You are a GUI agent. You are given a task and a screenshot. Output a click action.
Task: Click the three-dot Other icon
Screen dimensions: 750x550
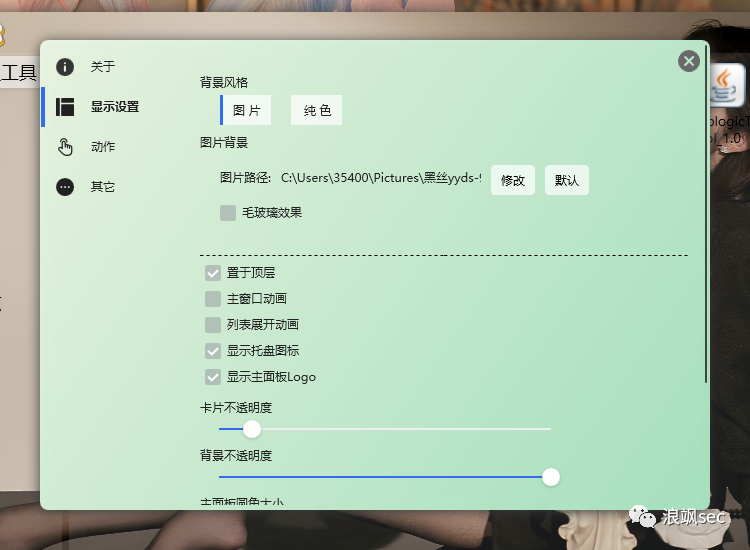[65, 187]
